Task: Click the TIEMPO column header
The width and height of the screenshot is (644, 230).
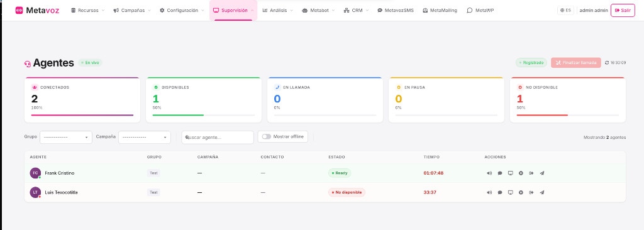Action: pos(431,157)
